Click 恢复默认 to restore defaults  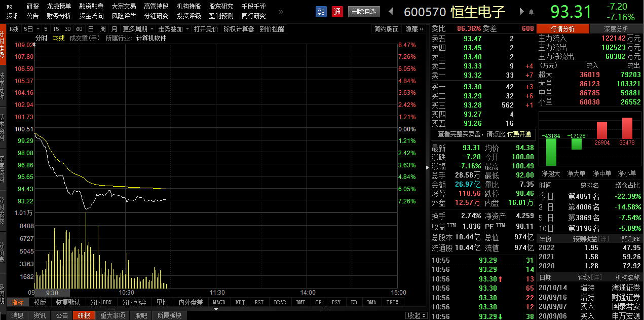tap(68, 302)
